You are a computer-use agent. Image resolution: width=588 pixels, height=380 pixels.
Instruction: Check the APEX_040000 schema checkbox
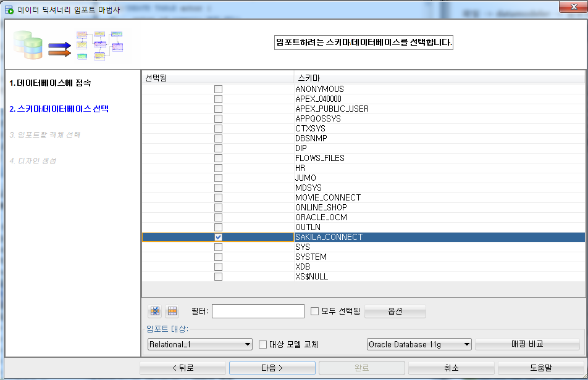point(218,99)
